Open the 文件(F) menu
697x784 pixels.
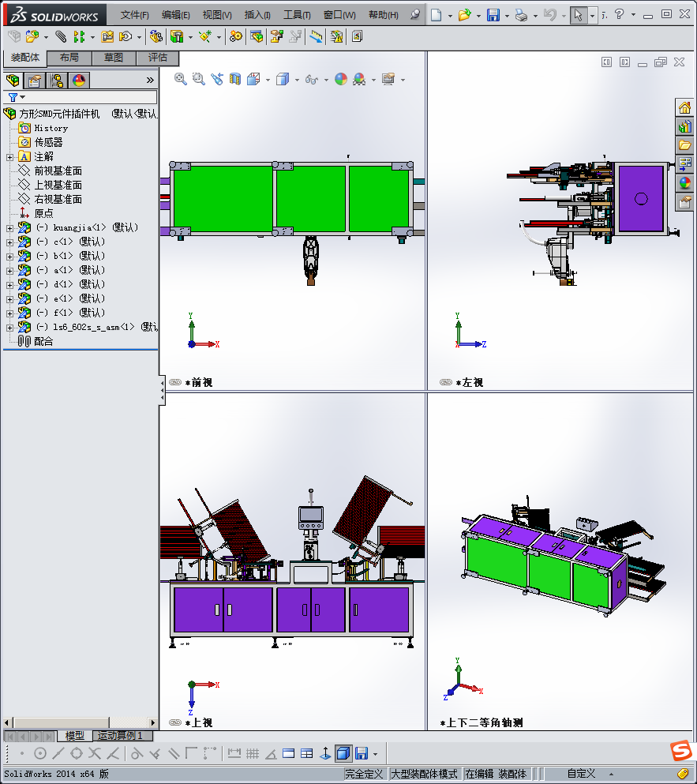(x=134, y=15)
